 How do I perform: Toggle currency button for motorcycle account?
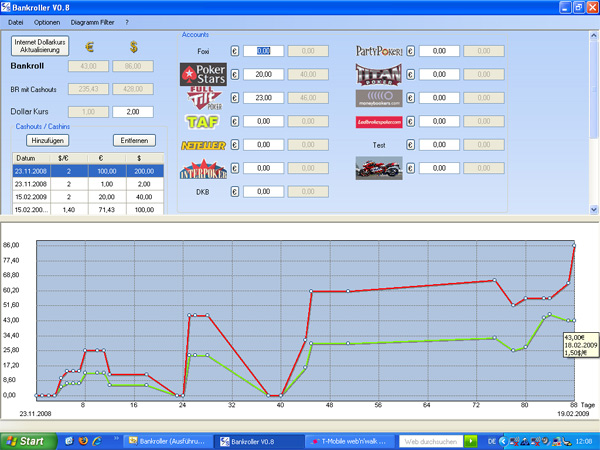pos(411,168)
